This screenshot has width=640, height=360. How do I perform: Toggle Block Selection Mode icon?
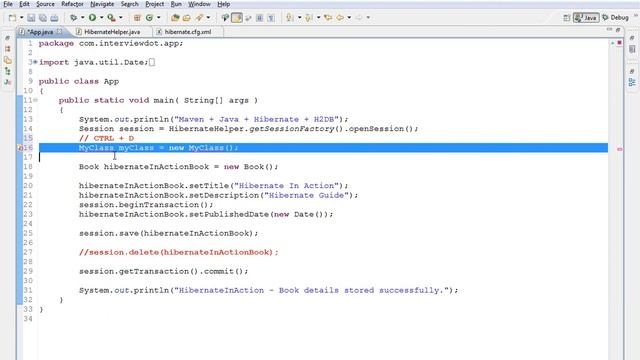tap(259, 18)
